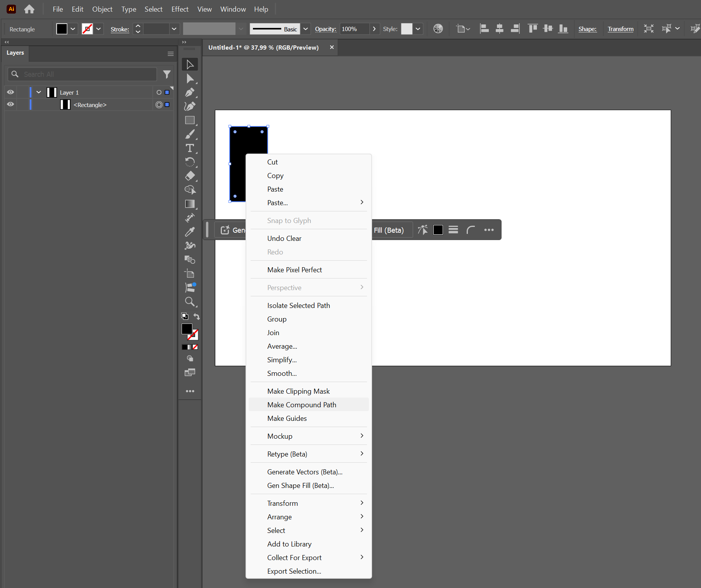Screen dimensions: 701x588
Task: Select the Gradient tool
Action: pyautogui.click(x=190, y=204)
